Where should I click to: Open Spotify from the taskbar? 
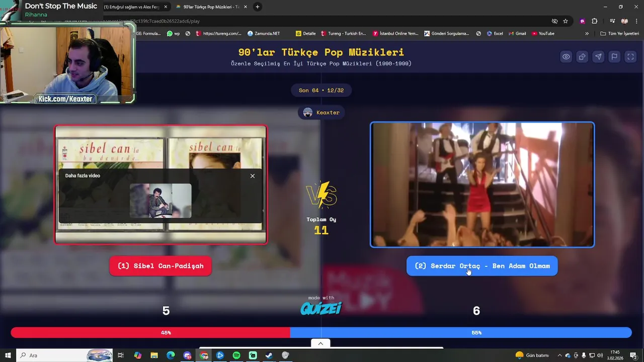point(236,355)
